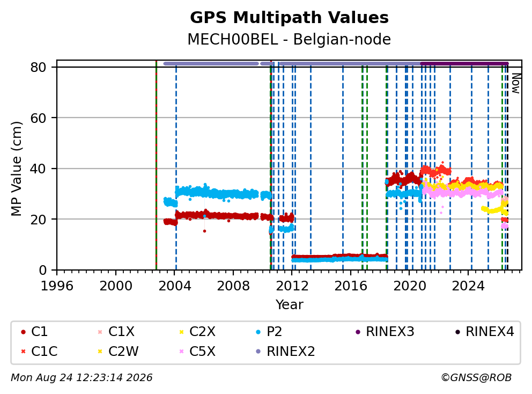
Task: Click the RINEX3 purple legend dot
Action: click(358, 332)
